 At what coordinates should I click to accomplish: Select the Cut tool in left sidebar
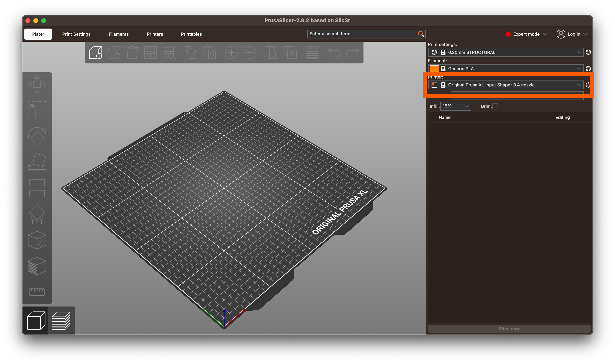tap(37, 188)
